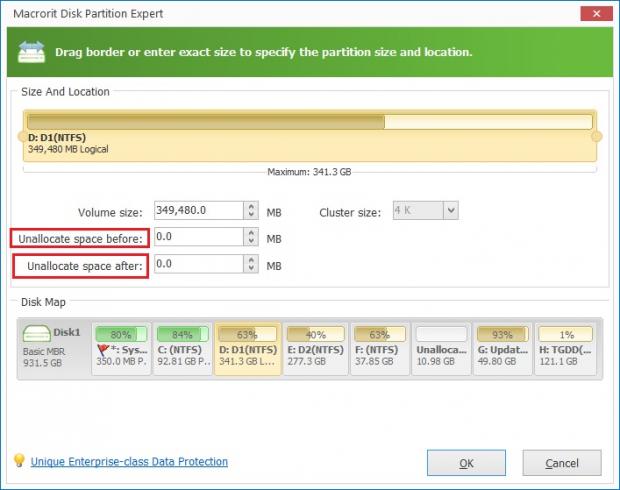Image resolution: width=620 pixels, height=490 pixels.
Task: Click the Unallocate space before spinner arrows
Action: tap(250, 238)
